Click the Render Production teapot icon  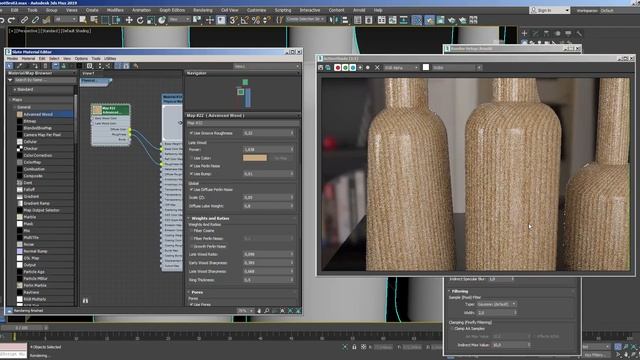[x=451, y=20]
